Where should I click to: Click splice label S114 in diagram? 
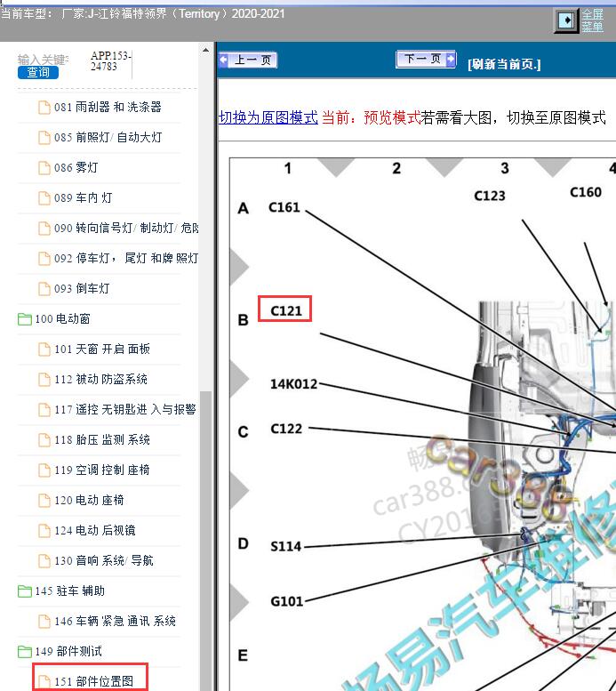pos(285,546)
